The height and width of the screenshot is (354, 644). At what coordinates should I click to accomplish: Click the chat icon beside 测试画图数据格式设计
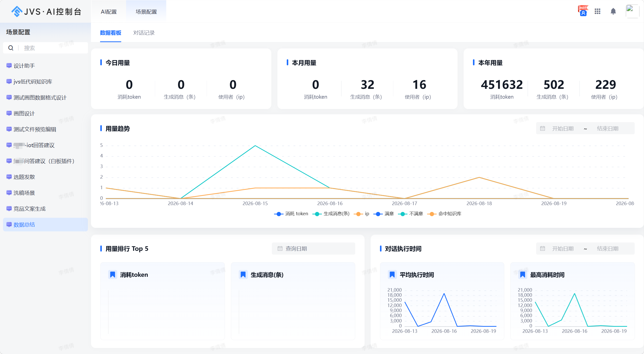[9, 97]
